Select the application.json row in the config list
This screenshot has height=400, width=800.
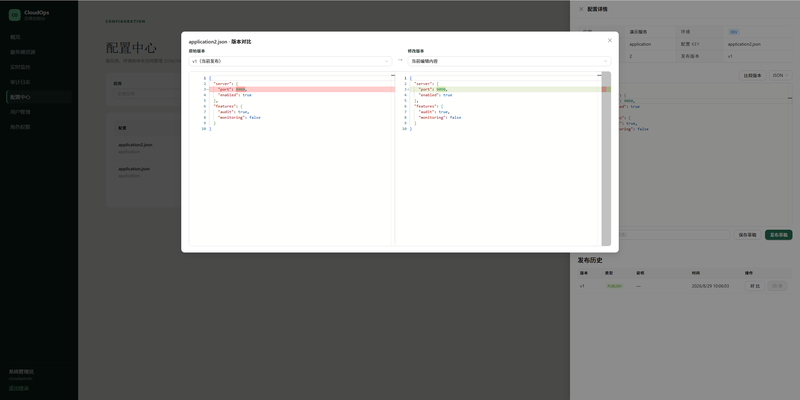tap(148, 172)
